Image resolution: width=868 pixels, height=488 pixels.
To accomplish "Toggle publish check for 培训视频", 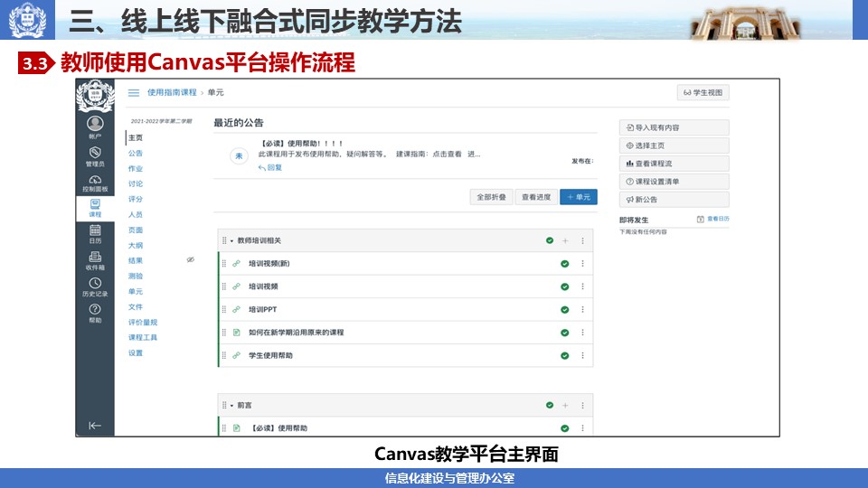I will tap(564, 286).
